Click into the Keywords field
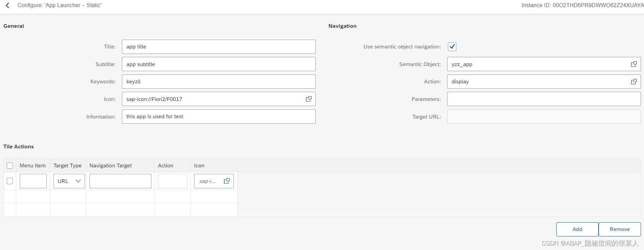This screenshot has width=644, height=250. 219,82
